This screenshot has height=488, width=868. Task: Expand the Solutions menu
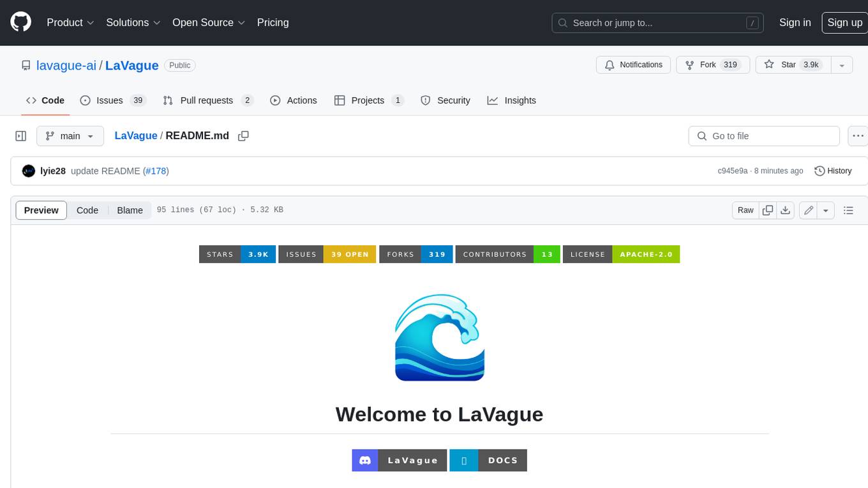point(133,22)
